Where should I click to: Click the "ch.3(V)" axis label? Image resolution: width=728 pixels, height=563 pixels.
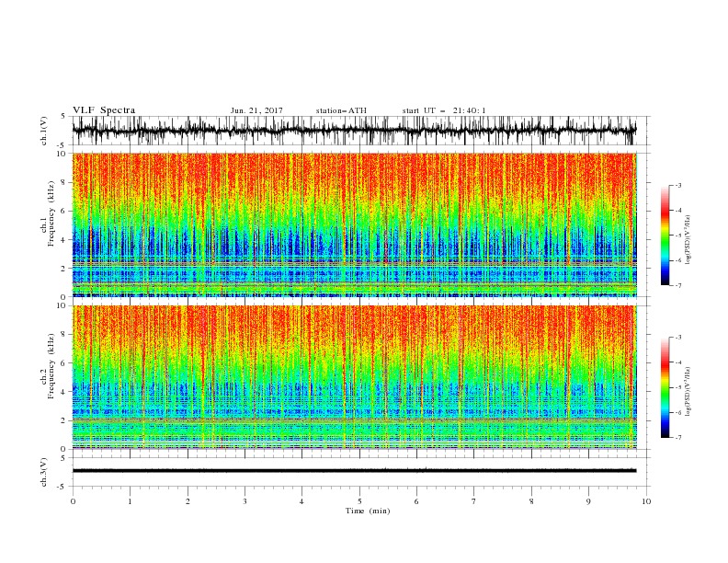tap(44, 472)
